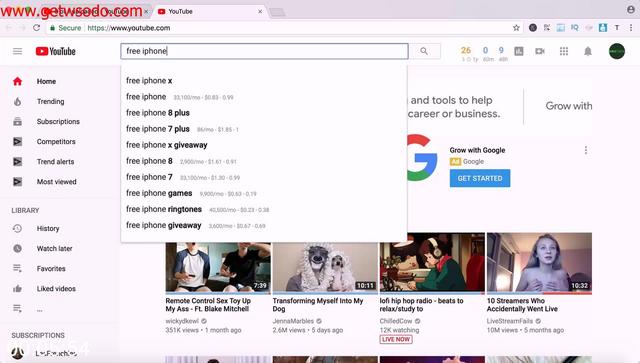
Task: Select suggestion "free iphone x"
Action: (264, 80)
